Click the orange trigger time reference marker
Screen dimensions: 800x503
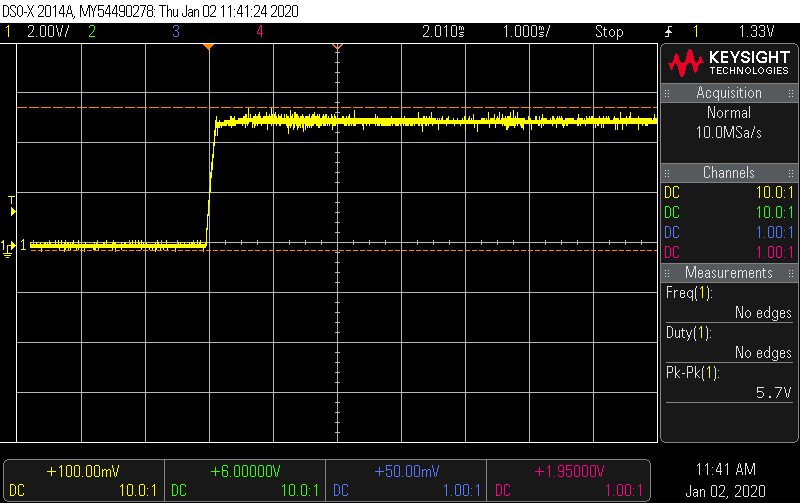point(208,47)
